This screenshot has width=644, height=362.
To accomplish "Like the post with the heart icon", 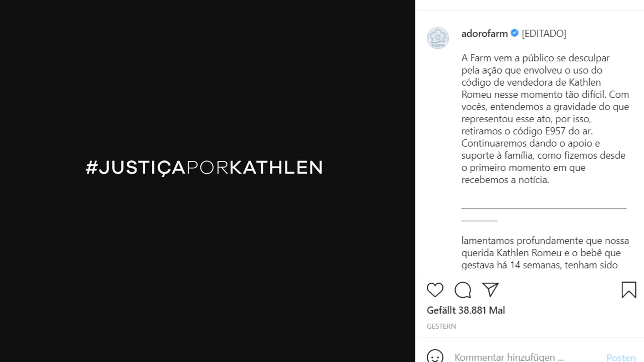I will [x=435, y=290].
